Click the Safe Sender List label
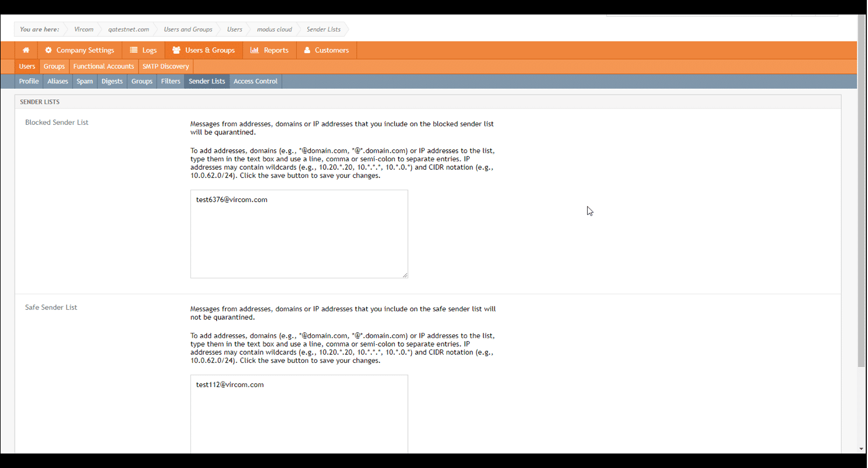Screen dimensions: 868x468 51,308
